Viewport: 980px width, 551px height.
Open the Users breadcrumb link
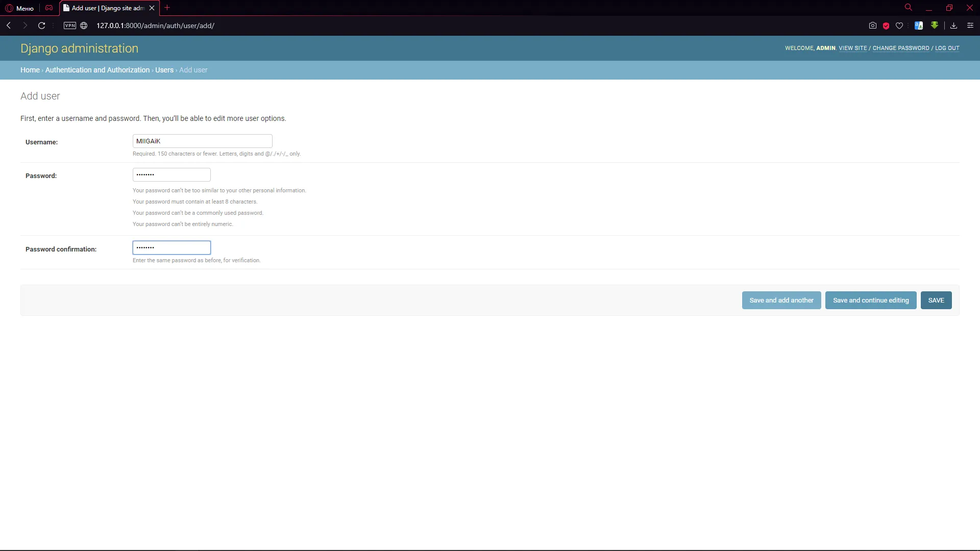[164, 70]
